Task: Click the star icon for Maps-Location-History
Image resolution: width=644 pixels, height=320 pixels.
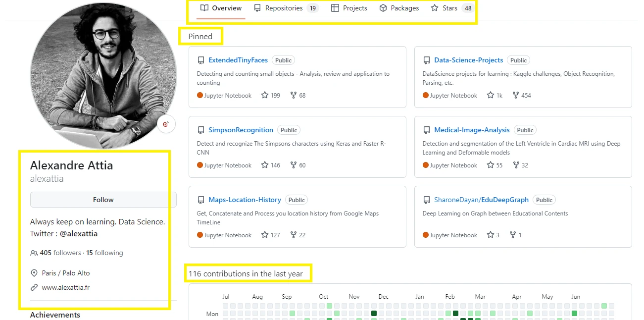Action: [265, 235]
